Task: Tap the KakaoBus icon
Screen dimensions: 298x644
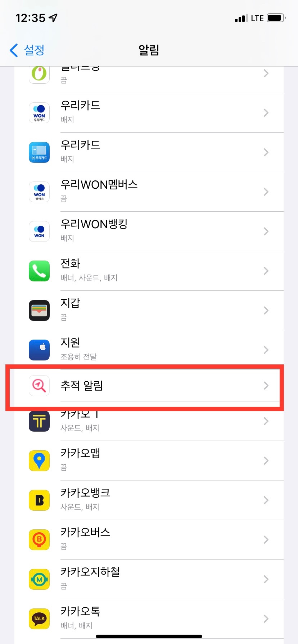Action: (39, 540)
